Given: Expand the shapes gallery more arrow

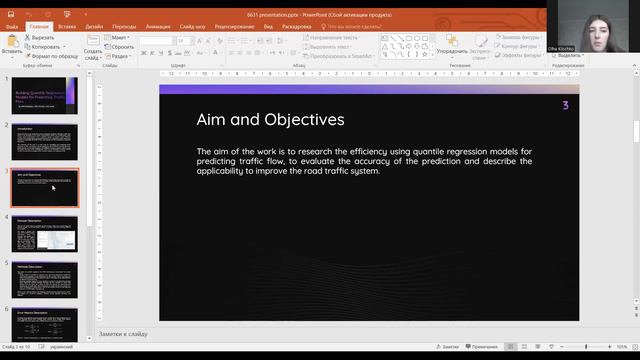Looking at the screenshot, I should point(432,55).
